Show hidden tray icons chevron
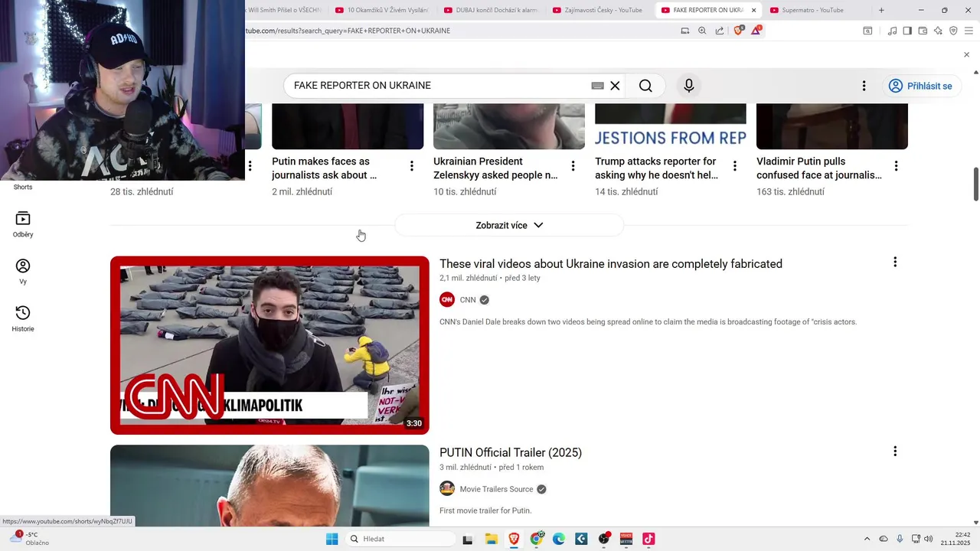This screenshot has height=551, width=980. click(x=867, y=539)
